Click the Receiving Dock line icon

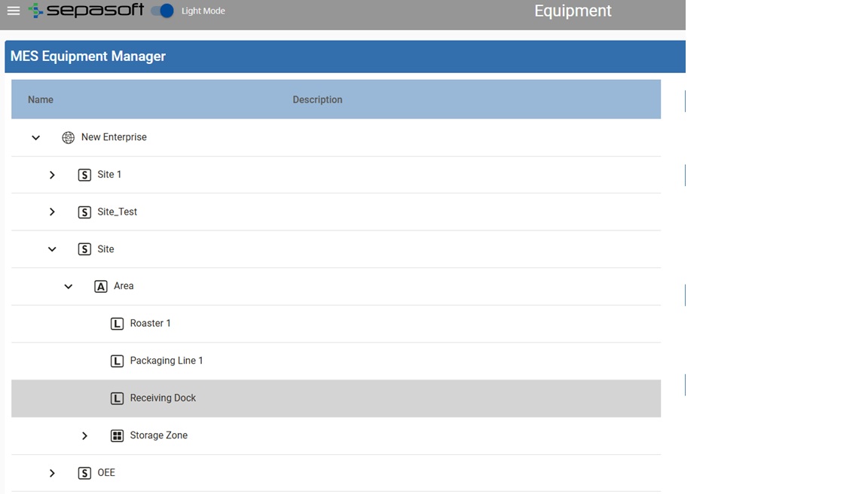[117, 398]
